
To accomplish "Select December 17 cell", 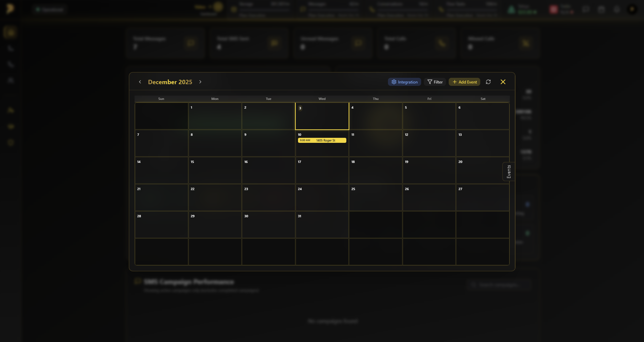I will click(322, 170).
